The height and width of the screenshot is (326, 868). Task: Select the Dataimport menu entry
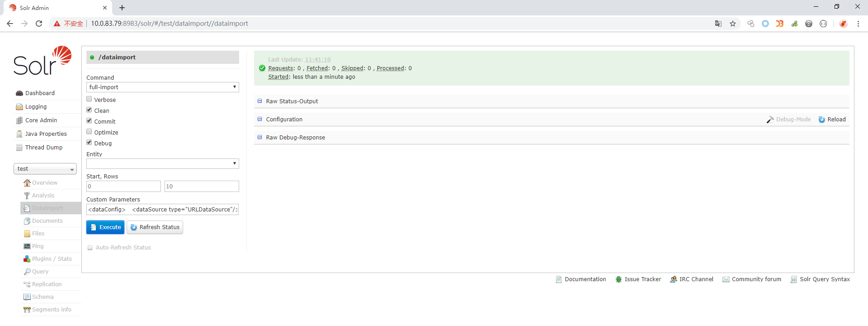[x=47, y=208]
